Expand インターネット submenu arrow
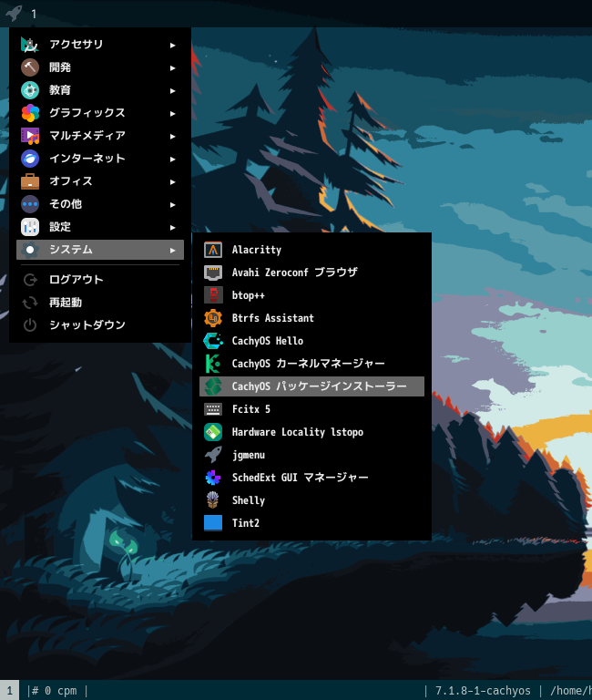The image size is (592, 700). pyautogui.click(x=173, y=159)
